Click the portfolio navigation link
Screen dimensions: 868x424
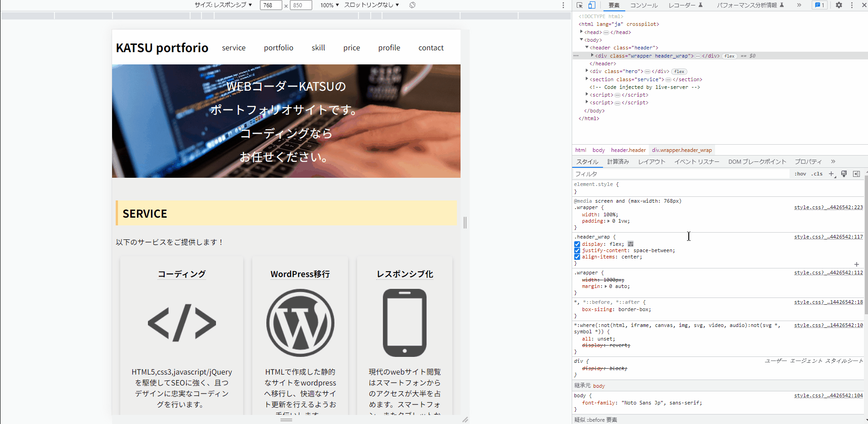278,48
